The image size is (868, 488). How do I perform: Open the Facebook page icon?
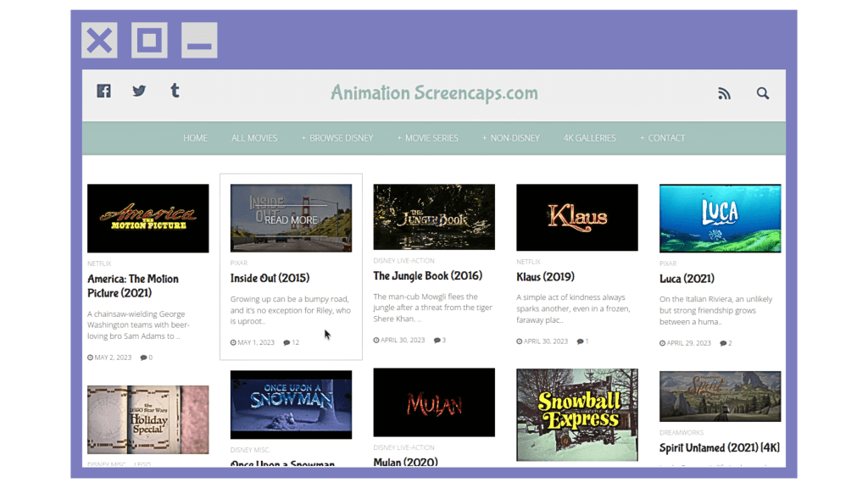103,91
